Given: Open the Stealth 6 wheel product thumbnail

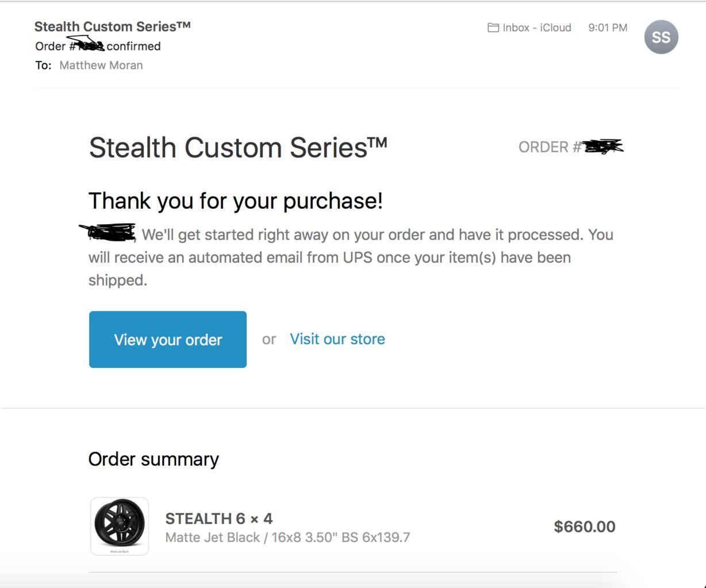Looking at the screenshot, I should coord(120,526).
